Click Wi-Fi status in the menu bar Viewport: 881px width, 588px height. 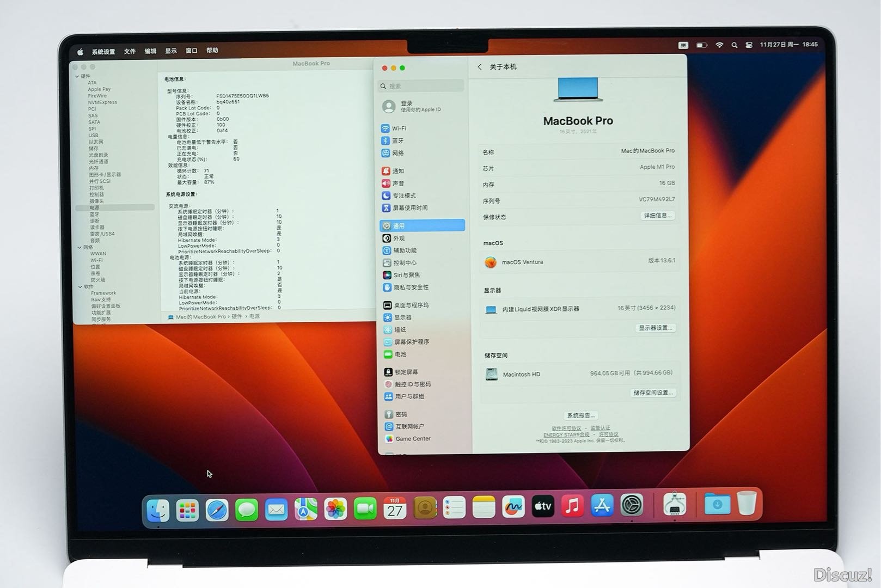719,45
